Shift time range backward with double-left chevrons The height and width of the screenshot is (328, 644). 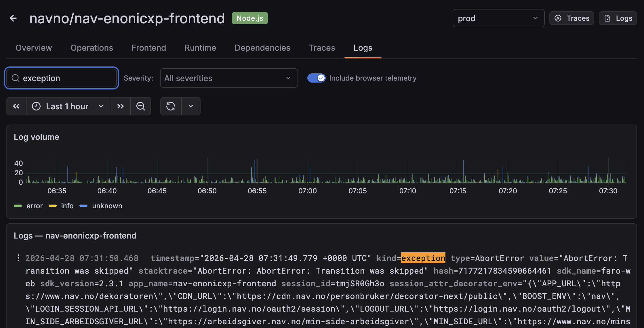[16, 106]
